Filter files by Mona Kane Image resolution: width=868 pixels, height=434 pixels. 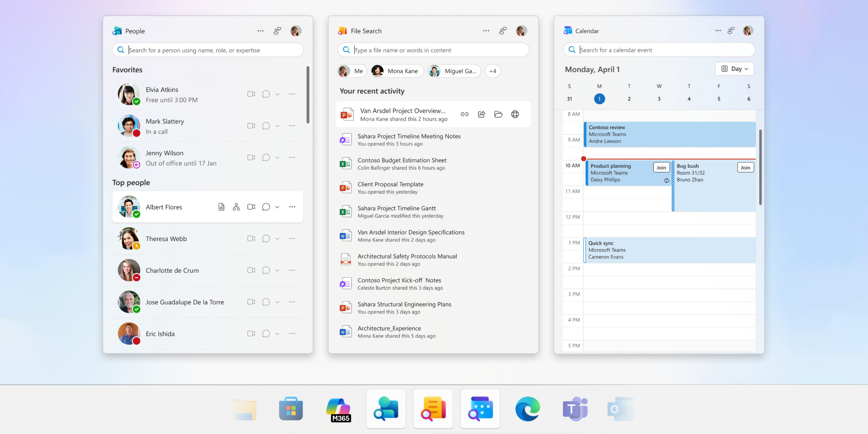coord(397,71)
